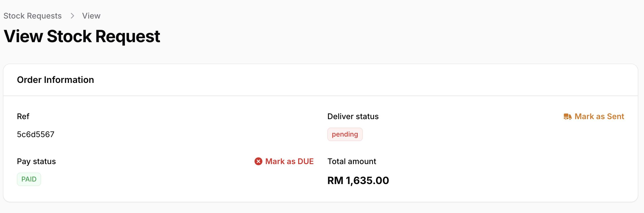Click the Total amount label
Viewport: 644px width, 213px height.
tap(352, 161)
